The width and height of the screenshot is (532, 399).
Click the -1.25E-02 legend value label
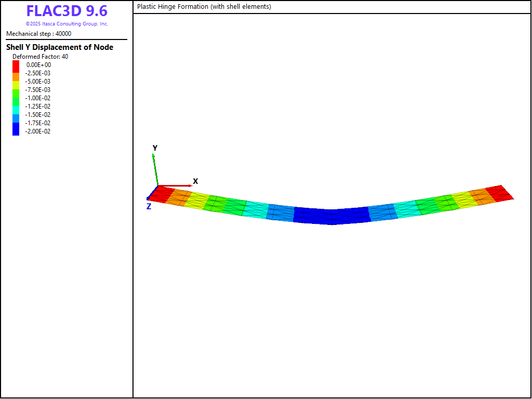[38, 107]
